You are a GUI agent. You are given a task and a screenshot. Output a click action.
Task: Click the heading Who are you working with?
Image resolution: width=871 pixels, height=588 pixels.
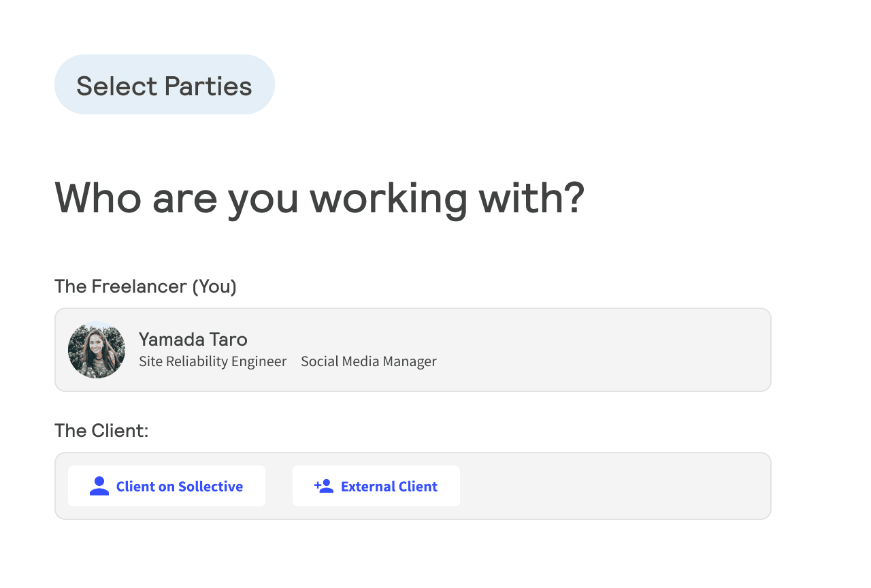pos(320,198)
